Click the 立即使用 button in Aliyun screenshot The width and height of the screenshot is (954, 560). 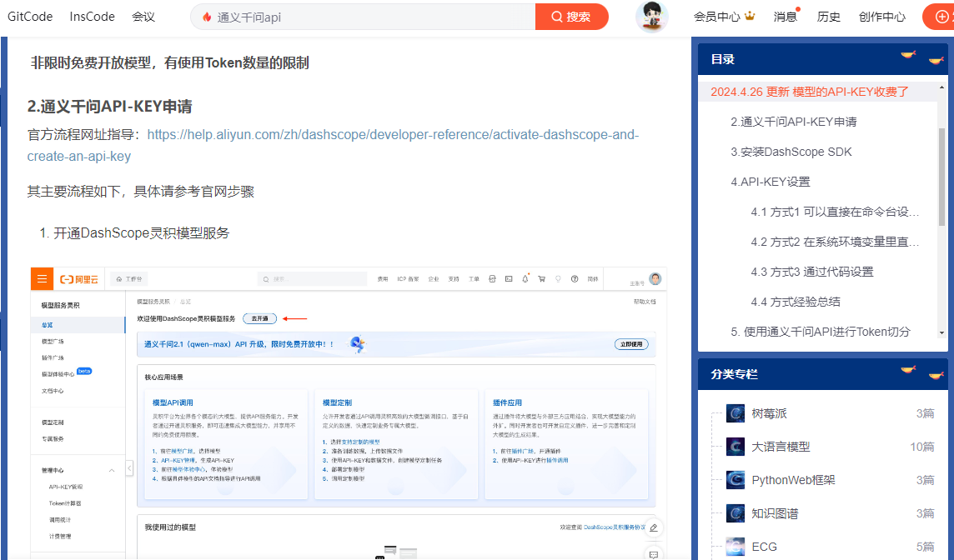pyautogui.click(x=631, y=344)
